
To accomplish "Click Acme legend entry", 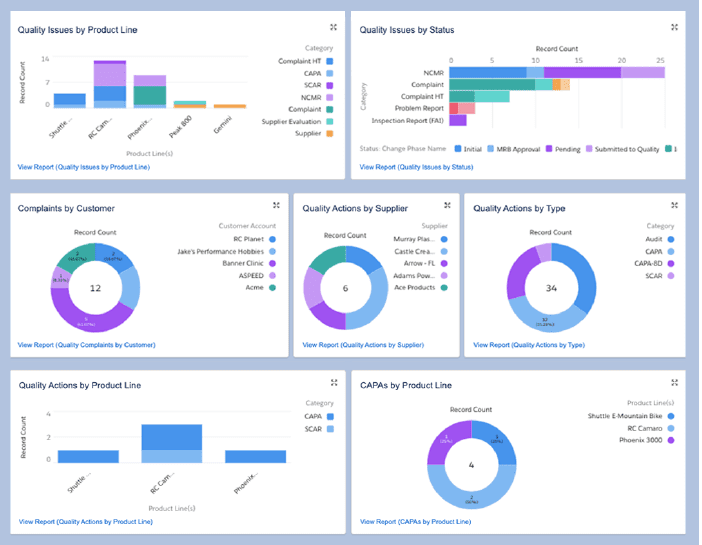I will (261, 288).
